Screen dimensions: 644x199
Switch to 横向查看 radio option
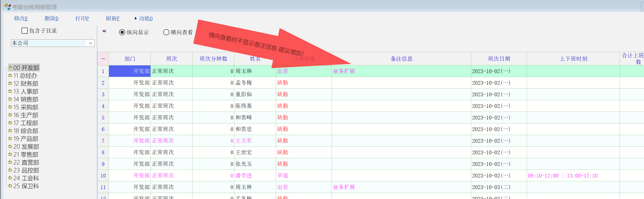tap(166, 32)
